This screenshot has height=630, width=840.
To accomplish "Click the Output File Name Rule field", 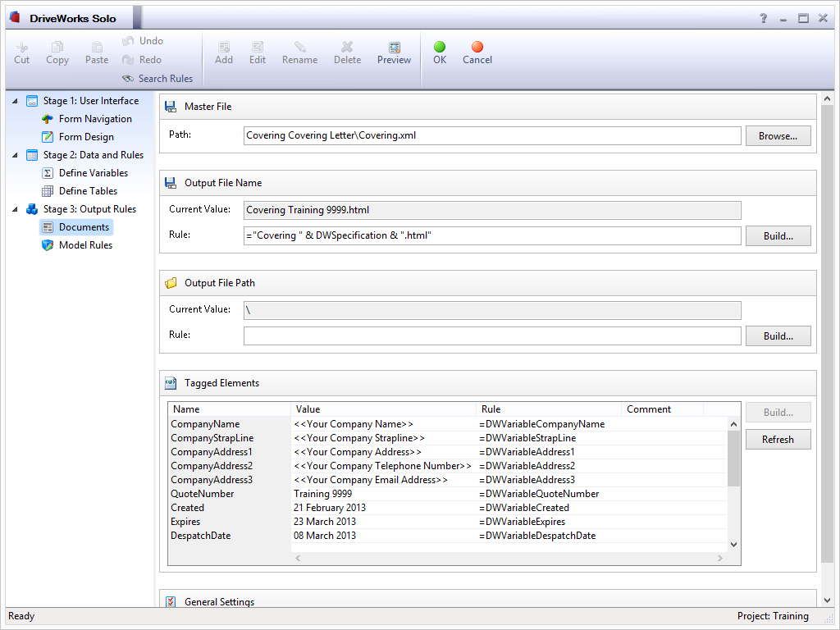I will [x=492, y=235].
